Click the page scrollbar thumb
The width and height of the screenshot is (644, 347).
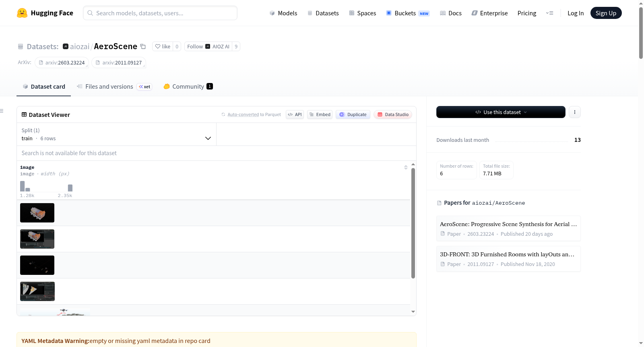click(x=641, y=33)
